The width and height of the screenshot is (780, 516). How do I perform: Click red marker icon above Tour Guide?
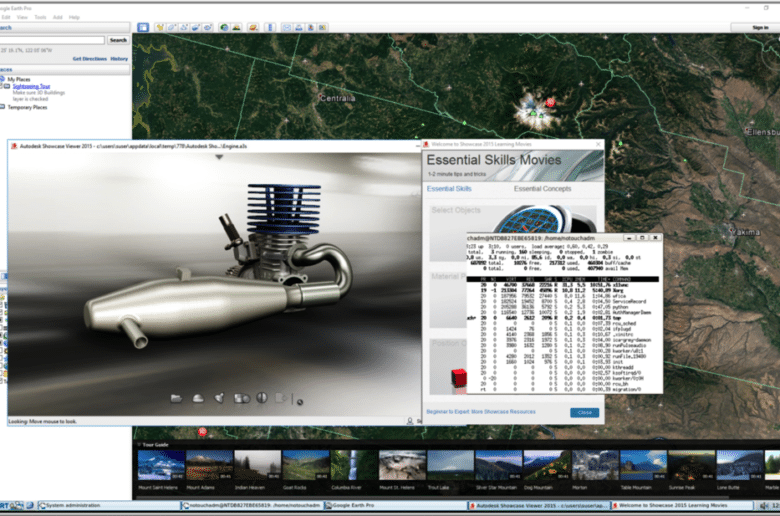click(x=202, y=431)
